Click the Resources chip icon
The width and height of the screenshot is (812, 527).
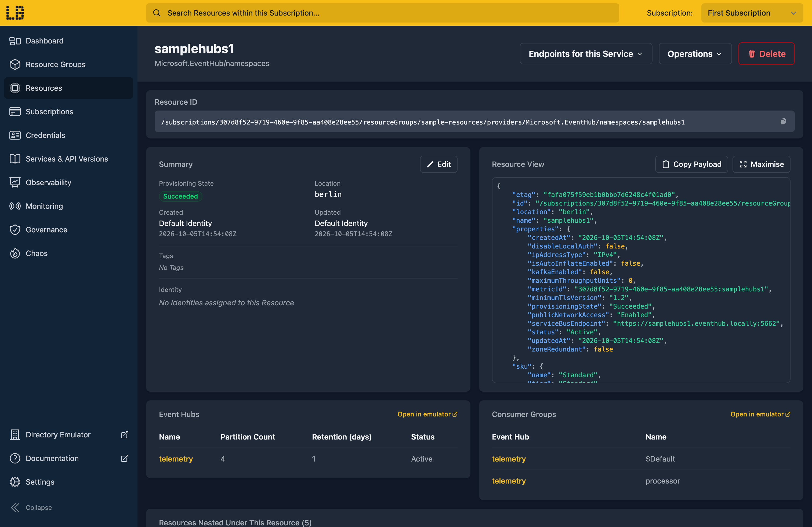point(15,88)
